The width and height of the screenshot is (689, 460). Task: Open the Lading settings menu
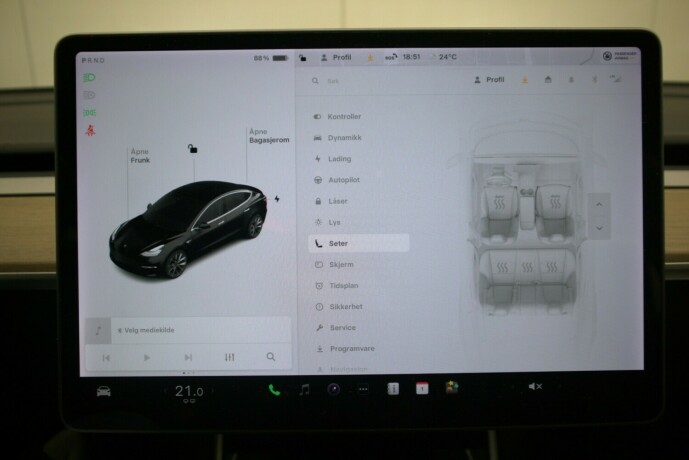click(339, 159)
